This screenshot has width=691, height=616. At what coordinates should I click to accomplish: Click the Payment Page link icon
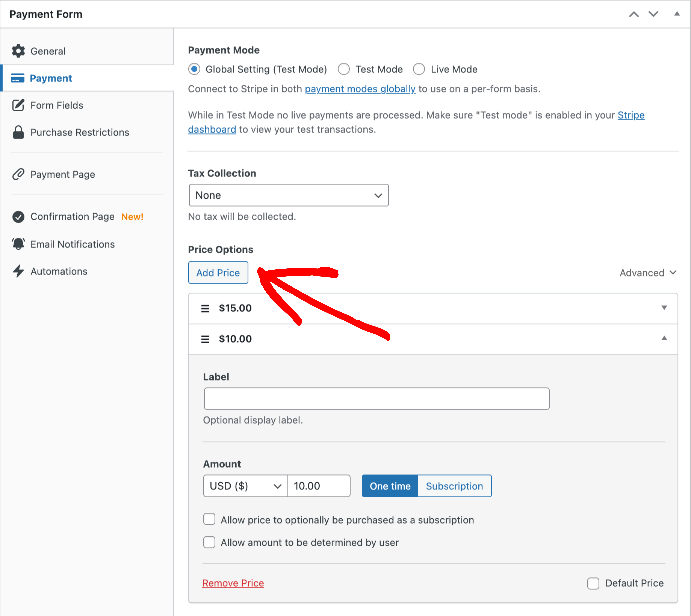click(18, 174)
